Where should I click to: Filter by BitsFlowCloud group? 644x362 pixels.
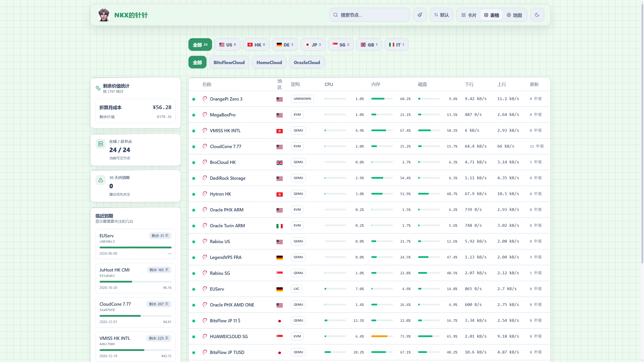coord(229,62)
